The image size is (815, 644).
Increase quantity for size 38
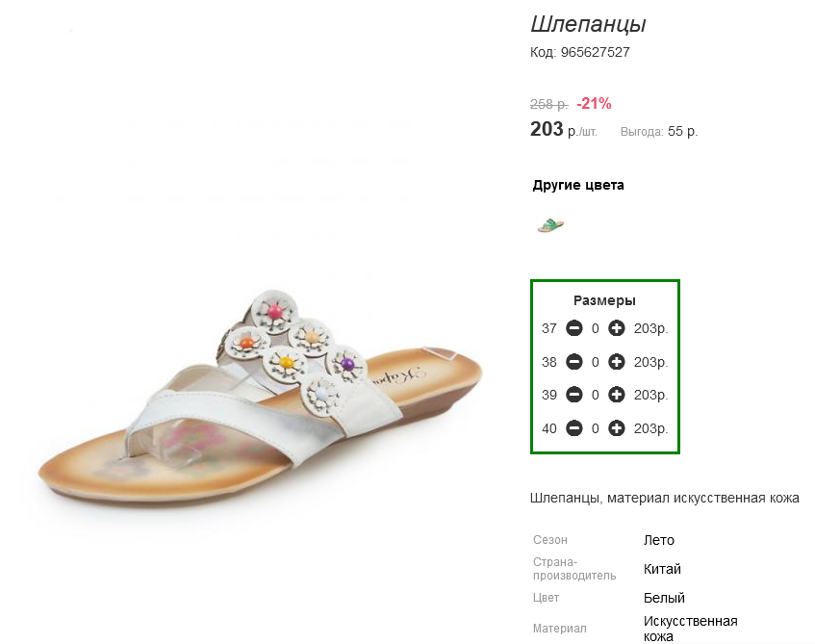pos(617,362)
